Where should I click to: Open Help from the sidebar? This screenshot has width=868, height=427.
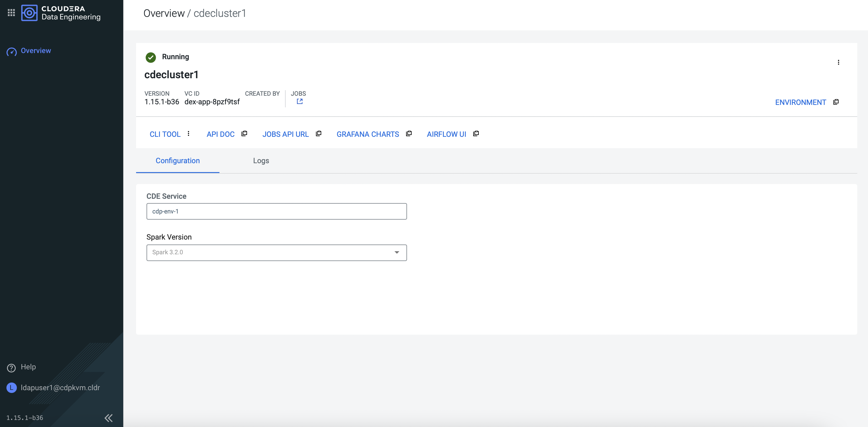28,367
